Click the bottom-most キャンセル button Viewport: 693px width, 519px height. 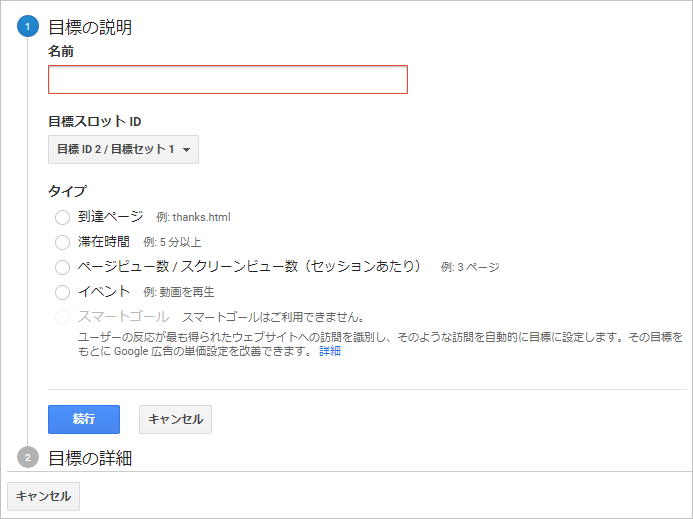[x=43, y=496]
